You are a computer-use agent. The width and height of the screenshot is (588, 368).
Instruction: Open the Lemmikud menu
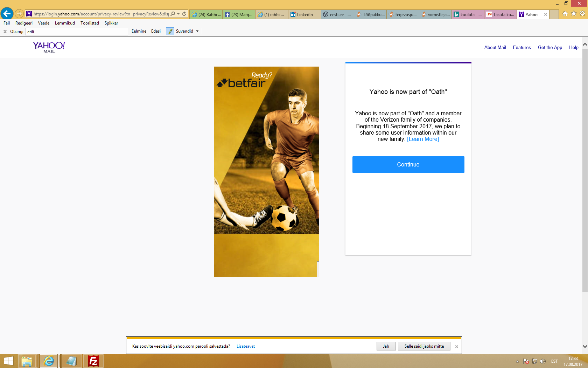click(x=65, y=23)
